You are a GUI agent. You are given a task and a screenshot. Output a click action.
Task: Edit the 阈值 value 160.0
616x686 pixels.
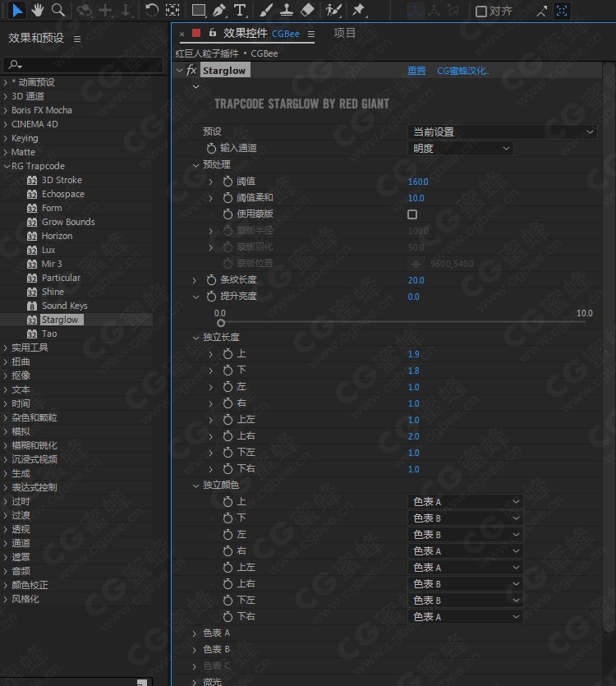tap(418, 182)
